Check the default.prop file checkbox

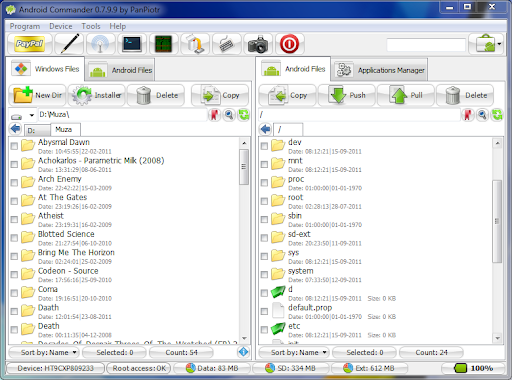pyautogui.click(x=264, y=311)
